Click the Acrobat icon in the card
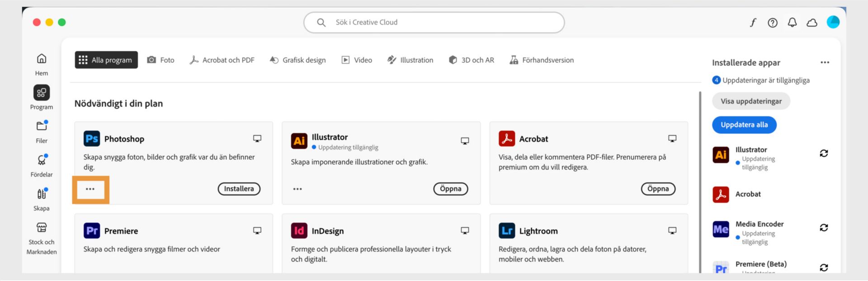This screenshot has width=868, height=281. click(507, 139)
